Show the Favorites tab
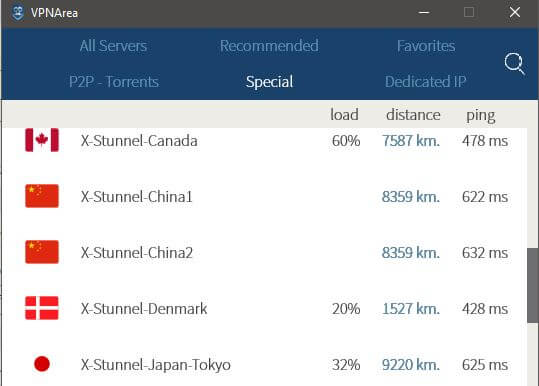 pos(426,46)
